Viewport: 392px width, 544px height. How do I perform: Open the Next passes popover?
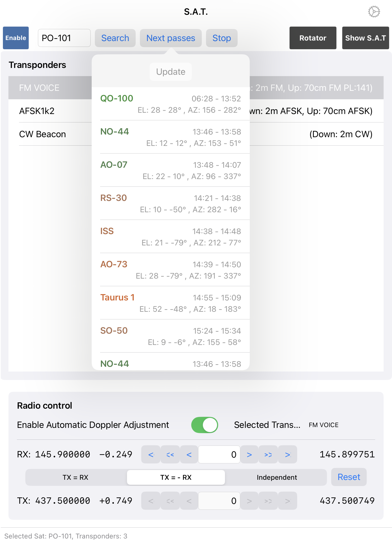[171, 38]
